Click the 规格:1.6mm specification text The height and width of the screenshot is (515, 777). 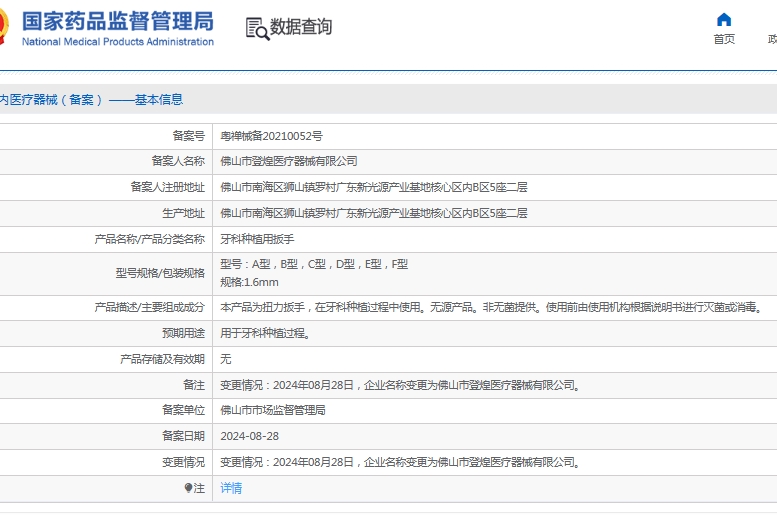click(249, 283)
